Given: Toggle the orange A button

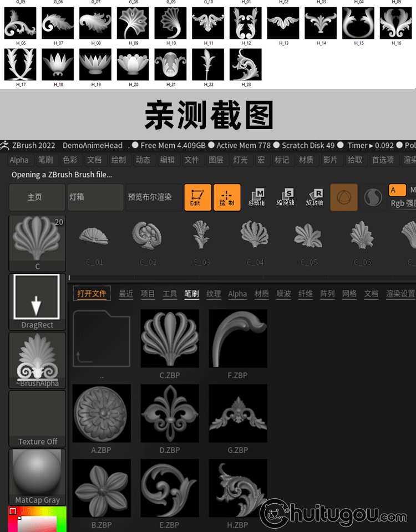Looking at the screenshot, I should point(397,190).
